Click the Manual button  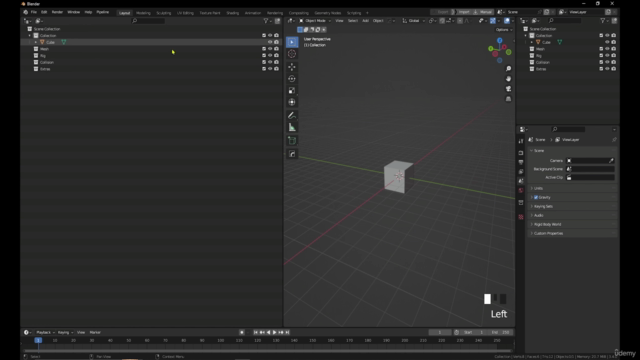click(x=483, y=12)
